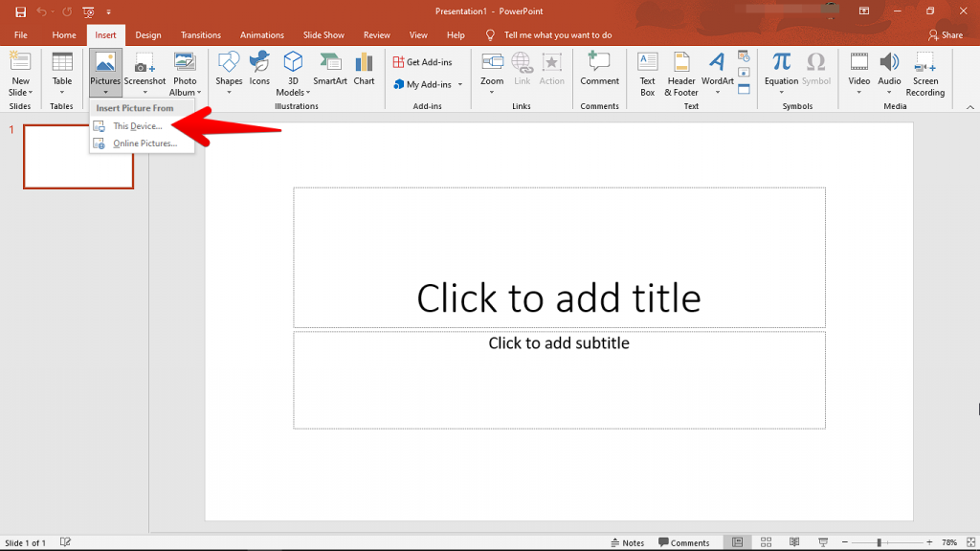Insert Icons from the Illustrations group

259,67
